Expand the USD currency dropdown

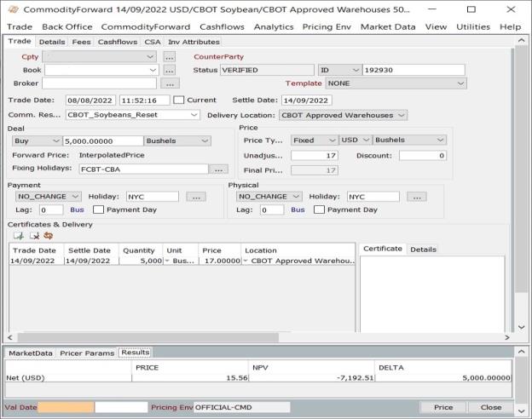click(x=366, y=140)
